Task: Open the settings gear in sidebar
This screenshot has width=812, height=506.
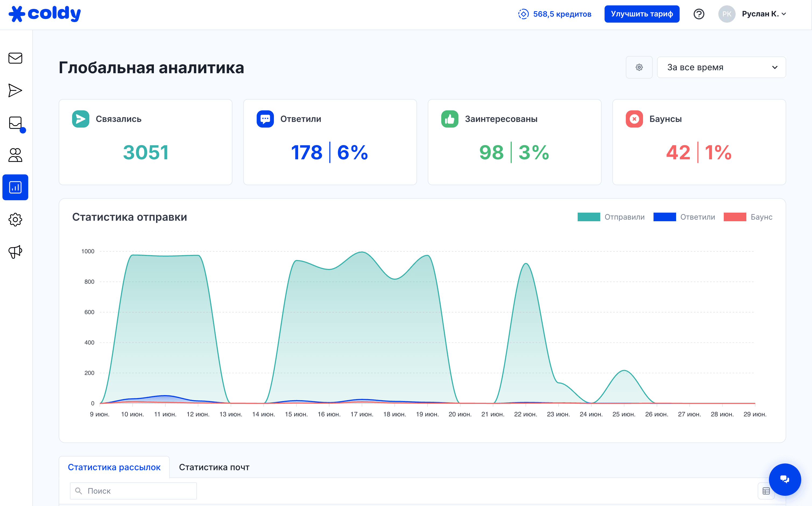Action: [15, 220]
